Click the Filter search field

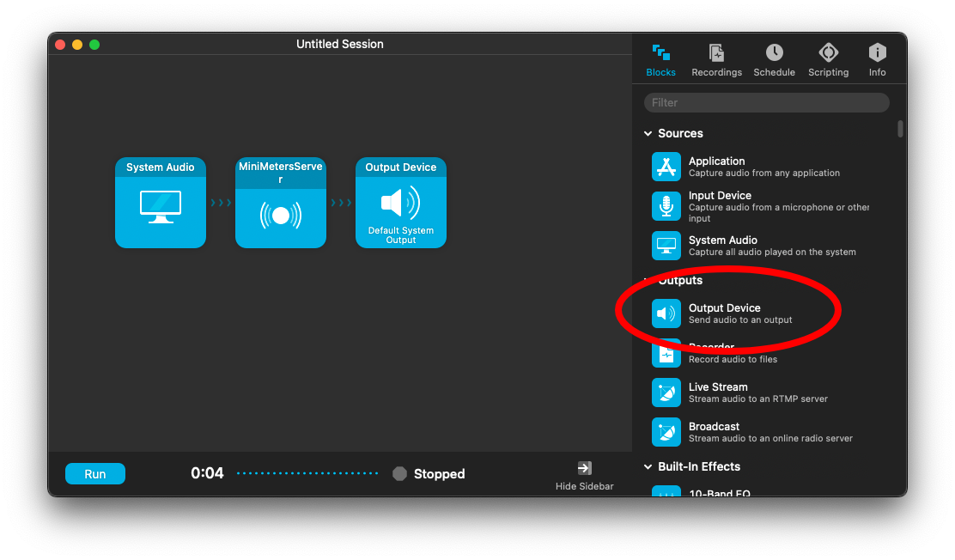point(766,103)
